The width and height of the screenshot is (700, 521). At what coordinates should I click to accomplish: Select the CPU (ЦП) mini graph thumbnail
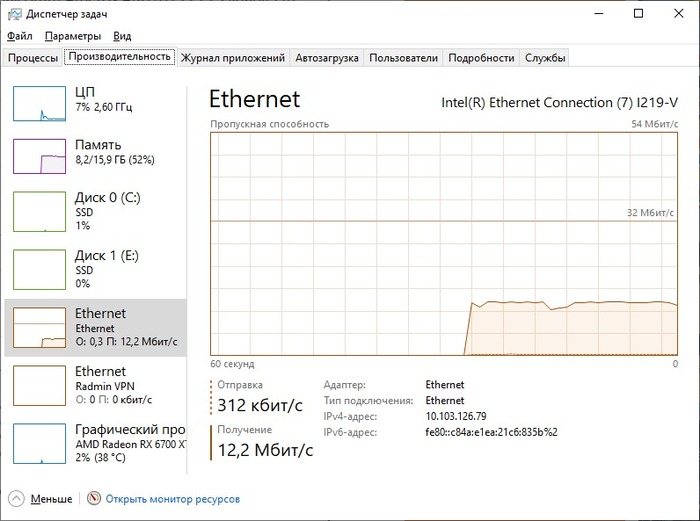point(39,105)
